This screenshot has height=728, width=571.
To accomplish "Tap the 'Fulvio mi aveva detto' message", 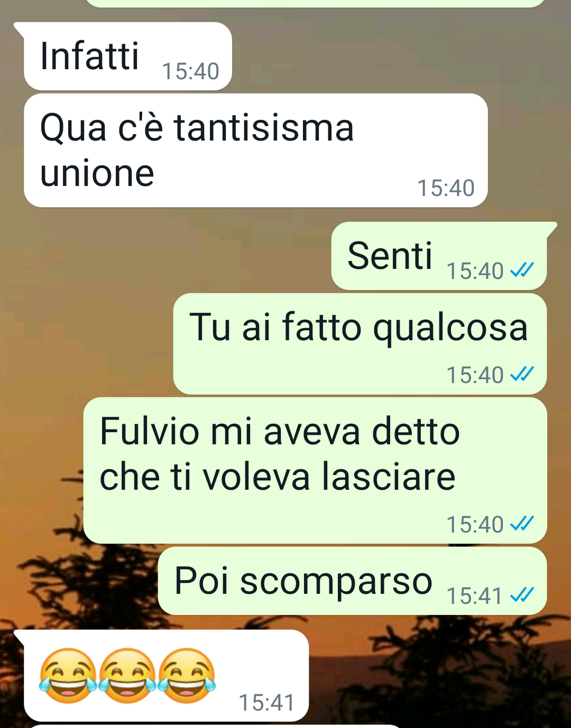I will pos(315,471).
